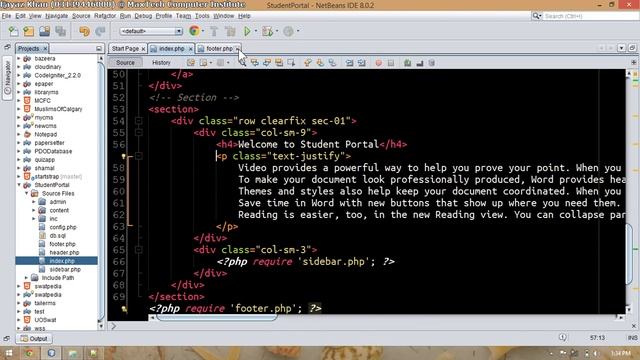The image size is (640, 360).
Task: Run the project with the green arrow
Action: [x=247, y=31]
